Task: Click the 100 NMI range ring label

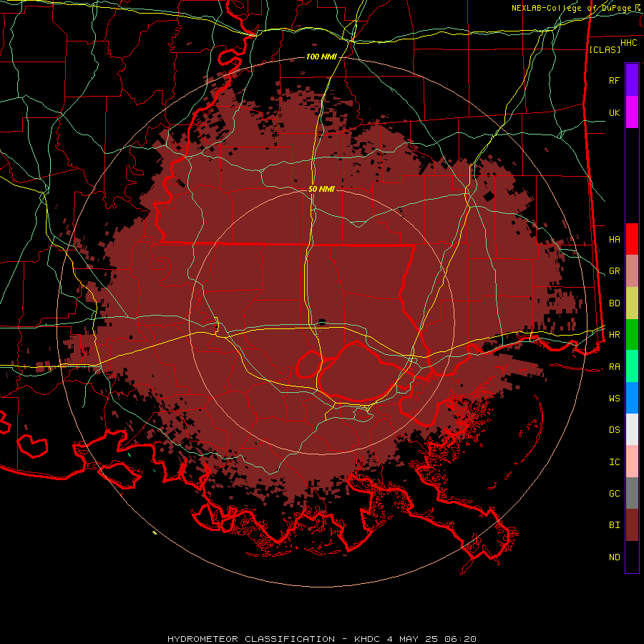Action: pos(321,57)
